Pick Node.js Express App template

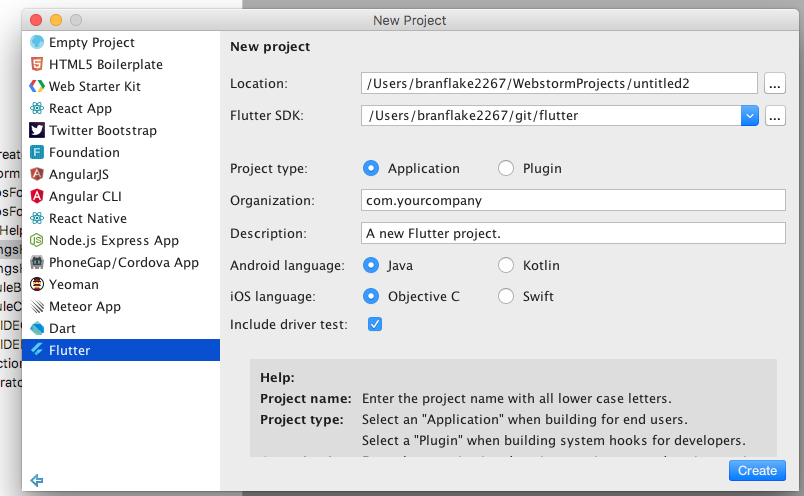121,240
